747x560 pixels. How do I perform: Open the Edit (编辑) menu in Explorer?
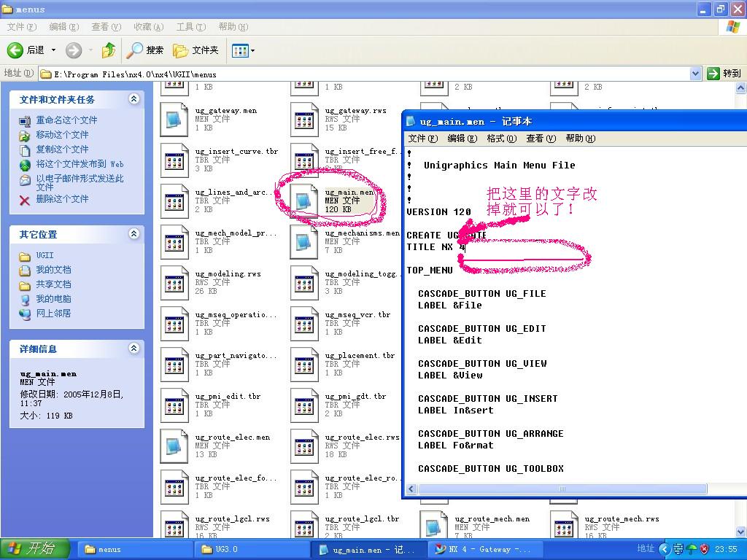click(x=64, y=27)
